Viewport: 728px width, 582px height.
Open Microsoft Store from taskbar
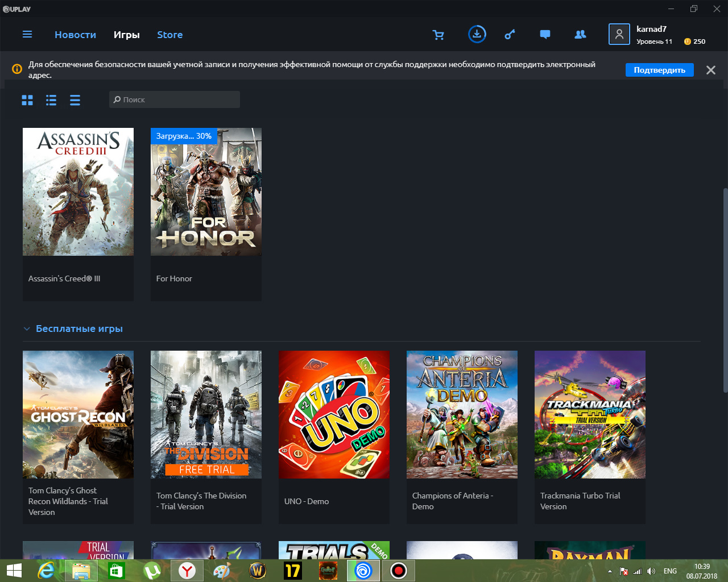[x=117, y=571]
